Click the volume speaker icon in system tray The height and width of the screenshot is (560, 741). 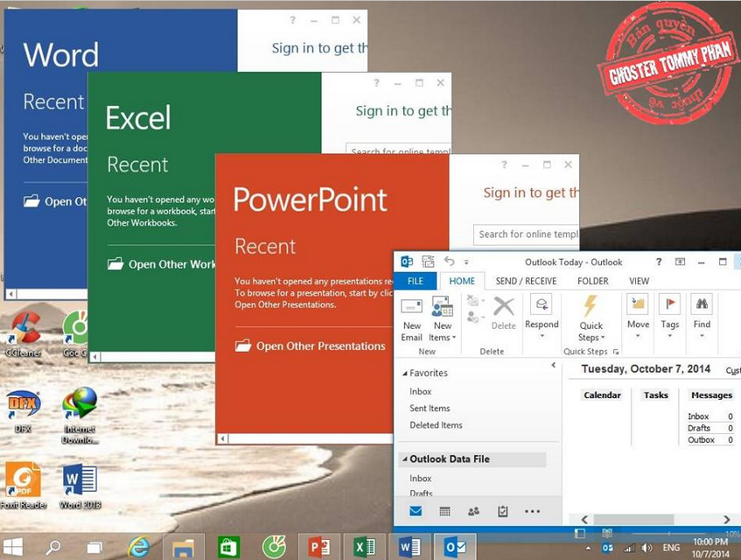(647, 548)
